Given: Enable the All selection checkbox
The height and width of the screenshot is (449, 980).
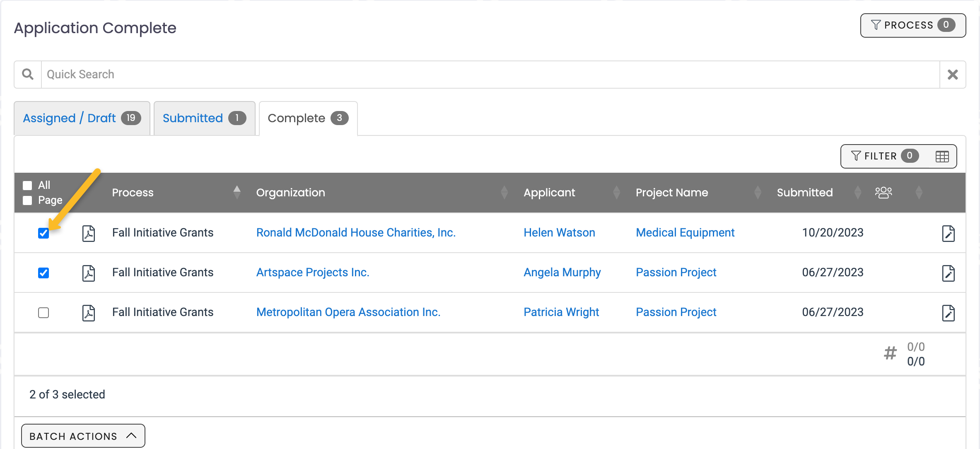Looking at the screenshot, I should click(x=27, y=185).
